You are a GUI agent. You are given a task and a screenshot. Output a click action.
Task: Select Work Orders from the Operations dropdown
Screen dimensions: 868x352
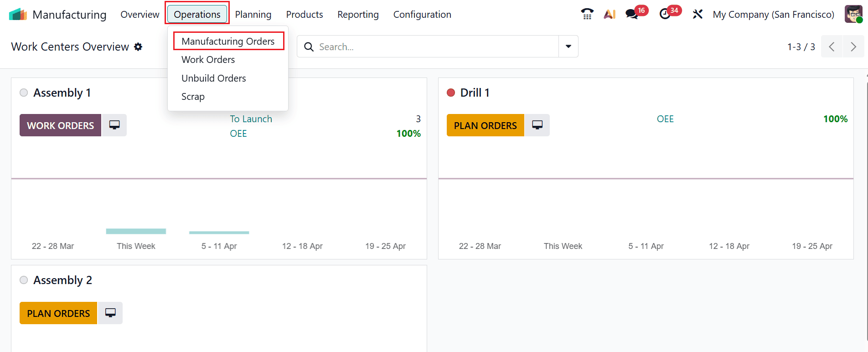(208, 60)
